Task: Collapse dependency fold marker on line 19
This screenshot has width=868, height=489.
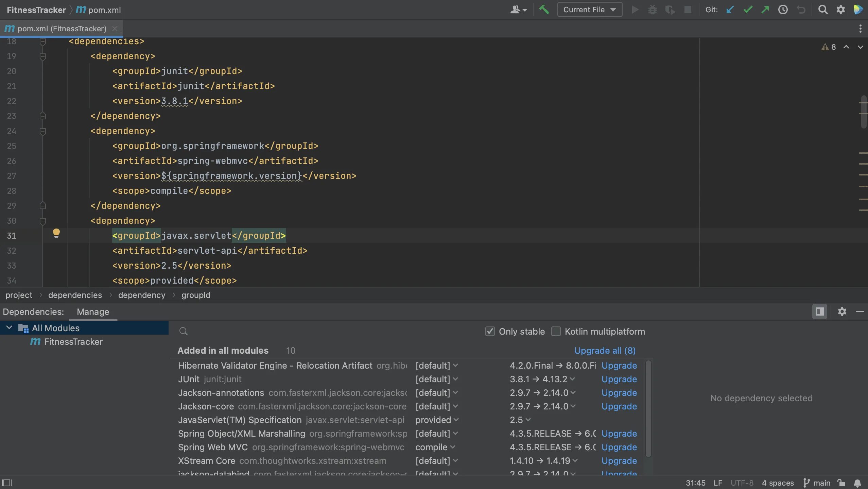Action: [x=43, y=56]
